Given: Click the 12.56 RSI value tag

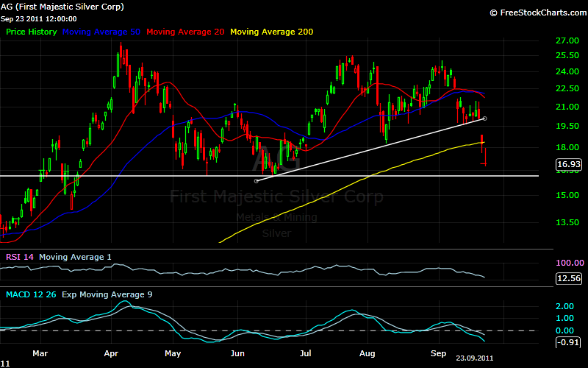Looking at the screenshot, I should (569, 278).
